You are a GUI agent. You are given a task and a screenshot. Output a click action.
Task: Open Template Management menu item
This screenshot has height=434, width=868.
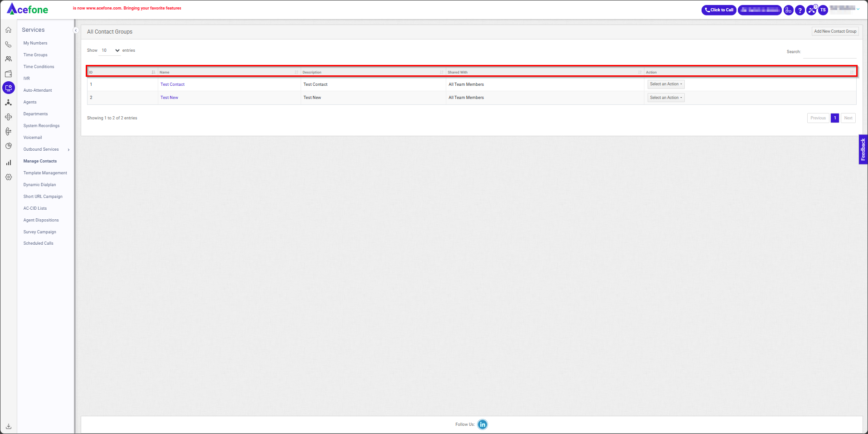(45, 173)
